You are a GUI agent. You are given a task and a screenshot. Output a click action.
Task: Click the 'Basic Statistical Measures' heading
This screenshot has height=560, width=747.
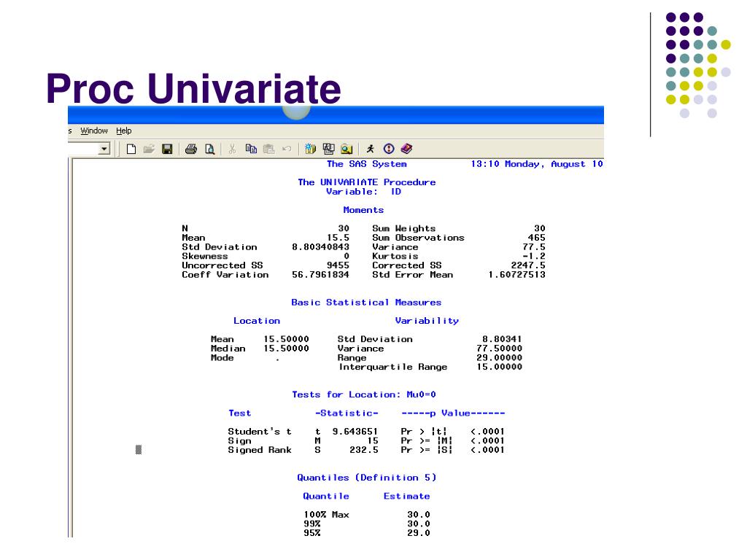[x=366, y=303]
